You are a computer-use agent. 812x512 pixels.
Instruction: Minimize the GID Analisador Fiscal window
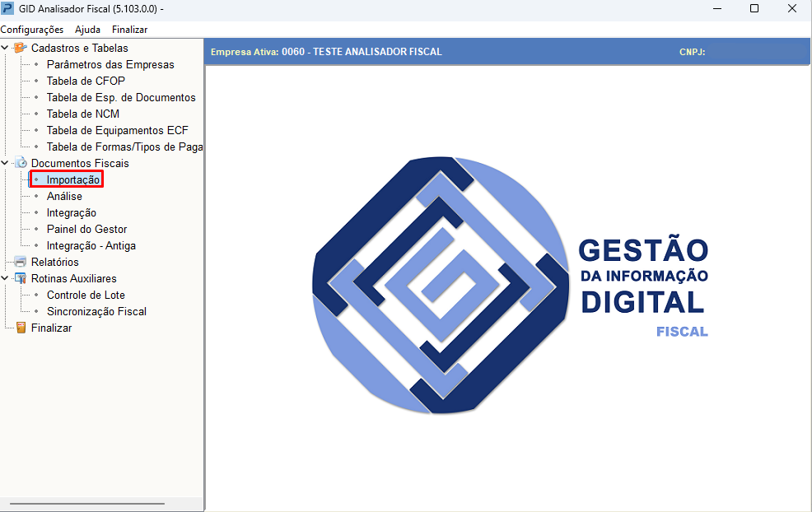[717, 9]
